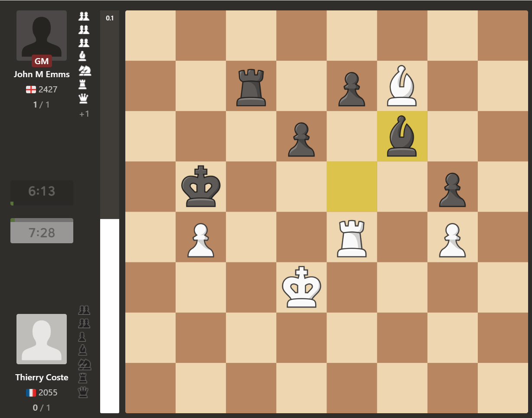Click the England flag next to 2427
The width and height of the screenshot is (532, 418).
[x=31, y=89]
